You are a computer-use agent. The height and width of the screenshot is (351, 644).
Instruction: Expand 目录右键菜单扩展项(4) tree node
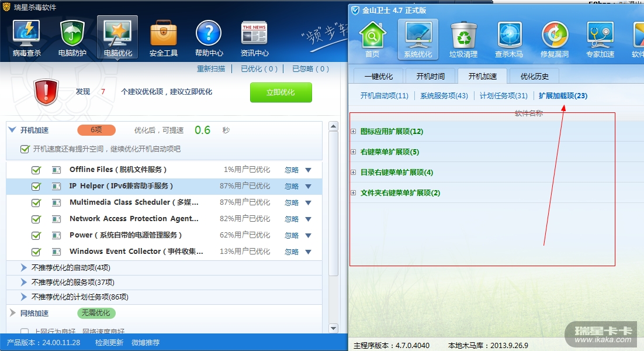(353, 172)
